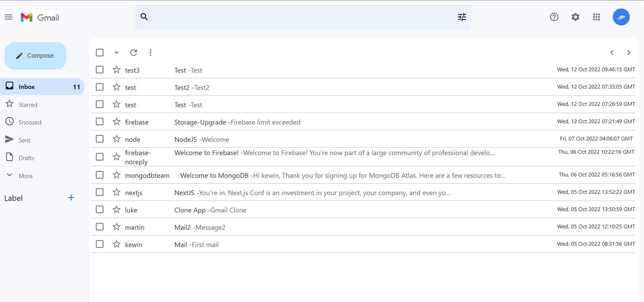Open the settings gear icon
644x302 pixels.
tap(576, 17)
